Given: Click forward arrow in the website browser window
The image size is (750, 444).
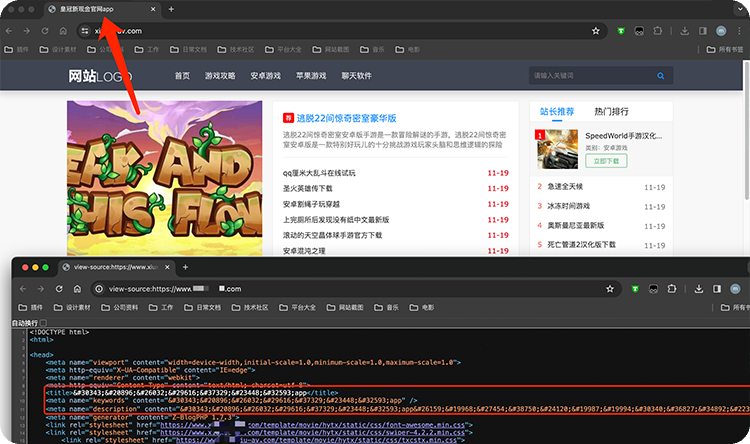Looking at the screenshot, I should point(27,31).
